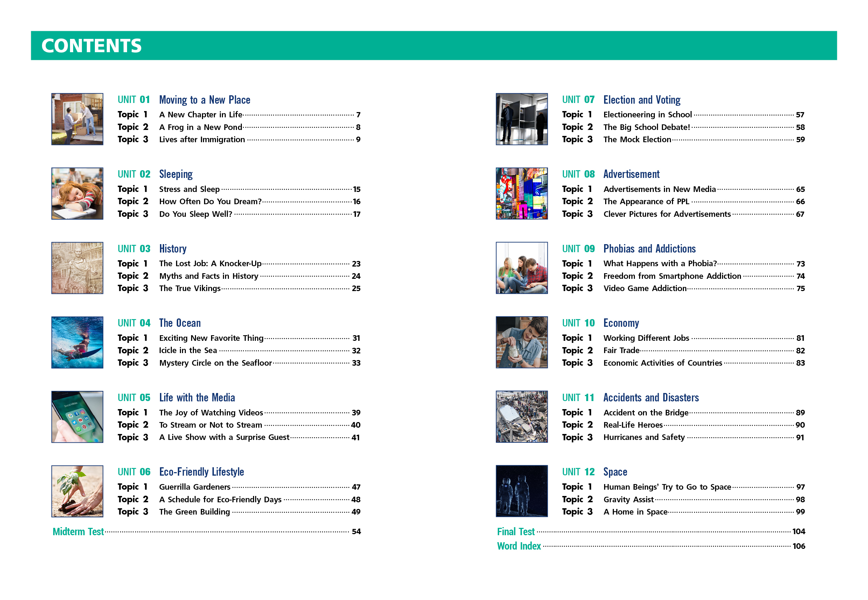Viewport: 868px width, 600px height.
Task: Select topic "The Mock Election"
Action: click(x=637, y=140)
